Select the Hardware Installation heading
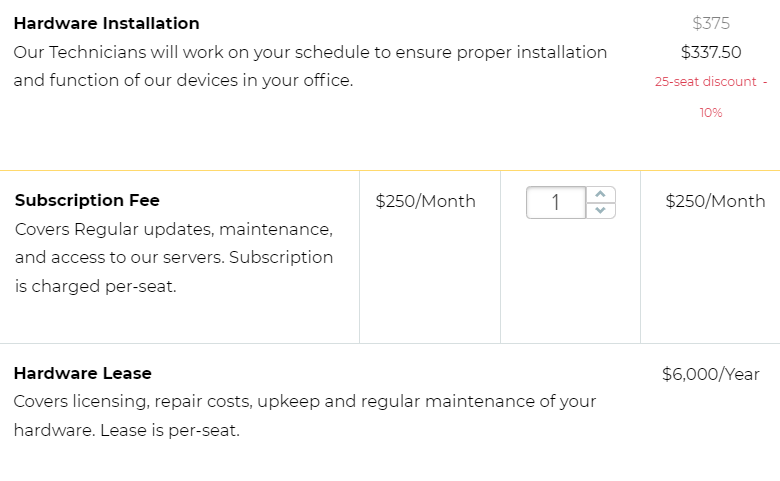This screenshot has width=780, height=481. coord(106,23)
